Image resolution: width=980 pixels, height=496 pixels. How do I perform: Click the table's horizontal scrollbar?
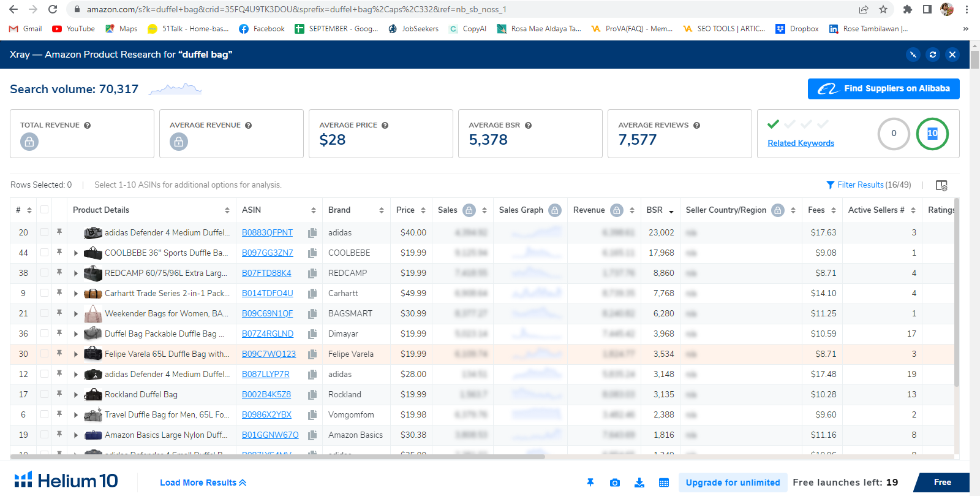pyautogui.click(x=277, y=456)
